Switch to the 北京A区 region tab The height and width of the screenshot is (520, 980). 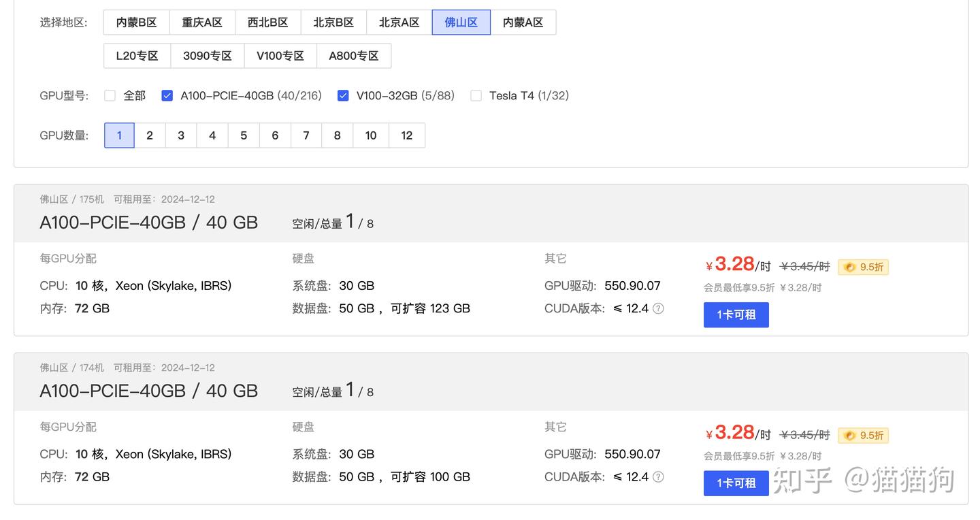398,22
